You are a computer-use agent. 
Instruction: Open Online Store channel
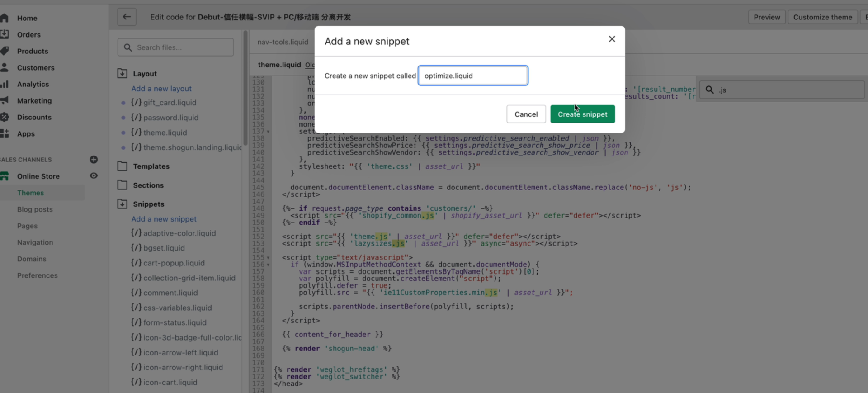pyautogui.click(x=38, y=176)
